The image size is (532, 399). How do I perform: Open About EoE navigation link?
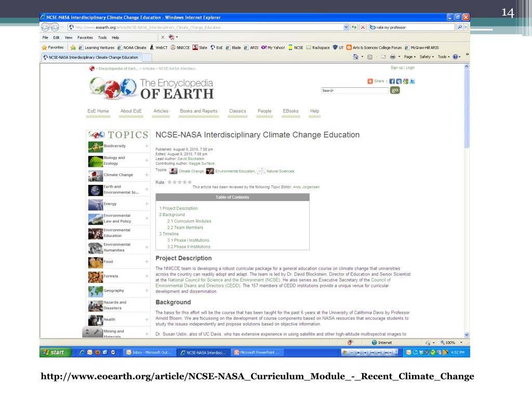(131, 111)
